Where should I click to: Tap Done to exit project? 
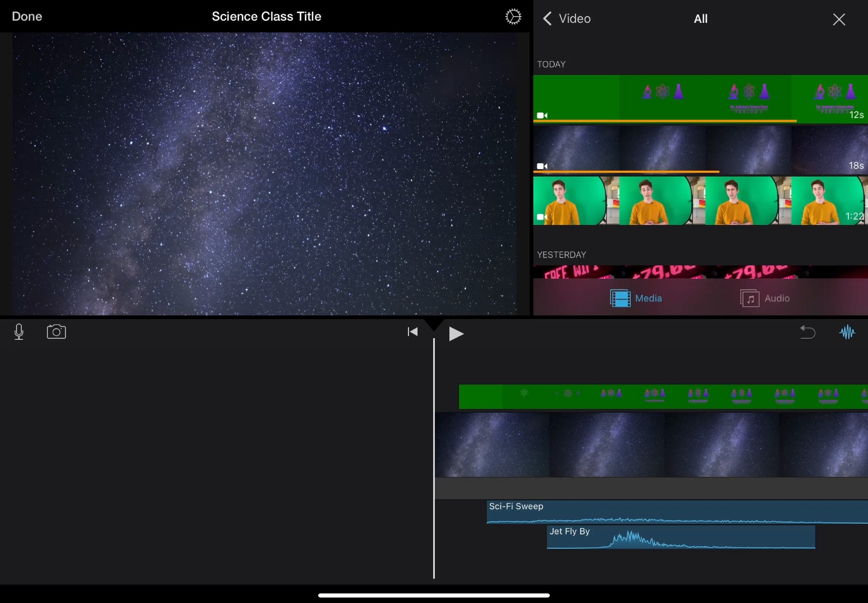(27, 16)
